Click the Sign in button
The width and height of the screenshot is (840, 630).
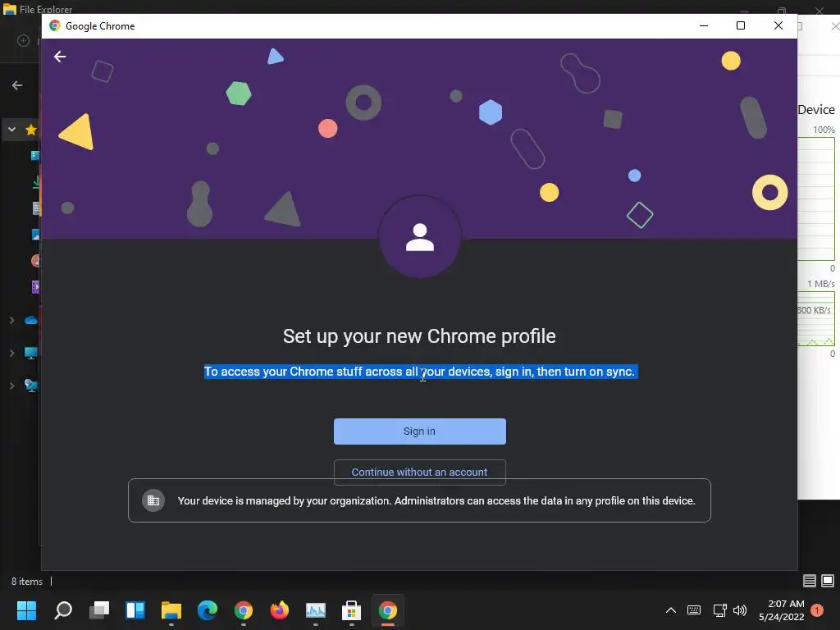pos(419,431)
